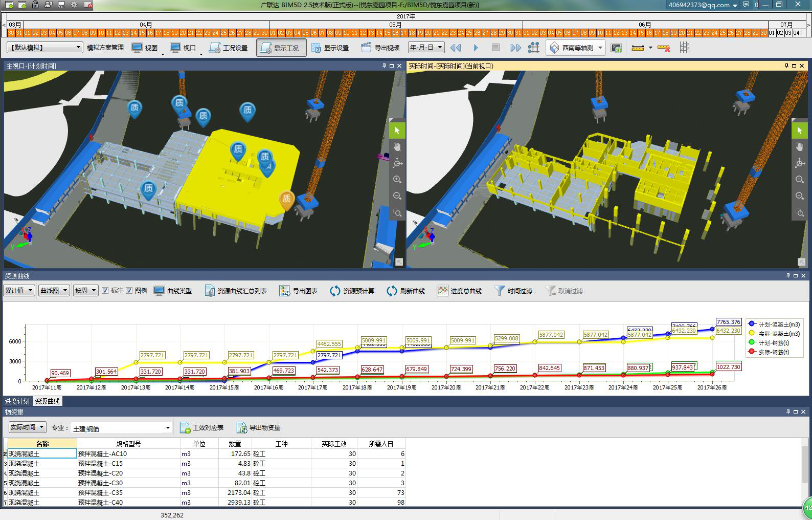Click the 名称 column header in materials table
Screen dimensions: 812x520
click(x=42, y=444)
